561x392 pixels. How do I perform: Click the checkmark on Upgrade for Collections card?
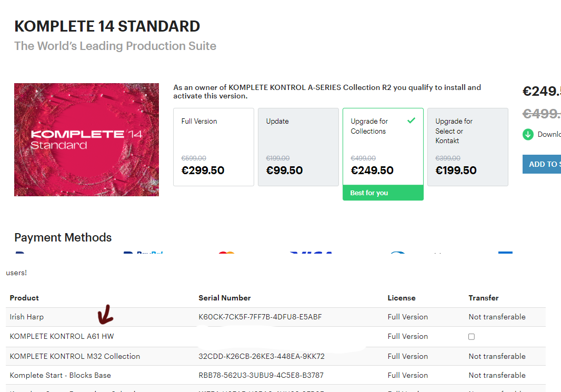click(411, 120)
